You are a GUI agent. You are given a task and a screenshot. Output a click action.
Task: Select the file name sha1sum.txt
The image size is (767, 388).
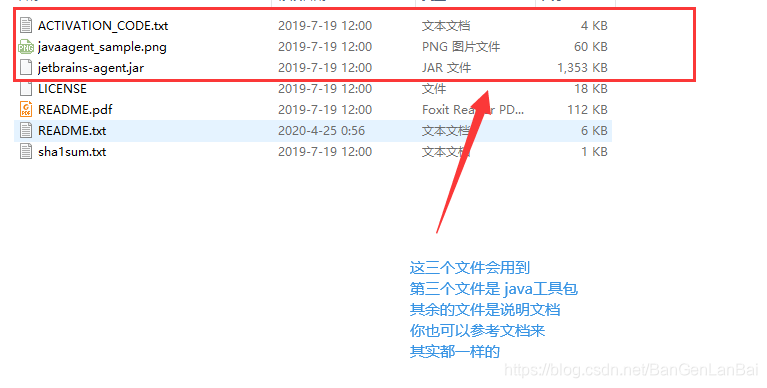coord(72,152)
